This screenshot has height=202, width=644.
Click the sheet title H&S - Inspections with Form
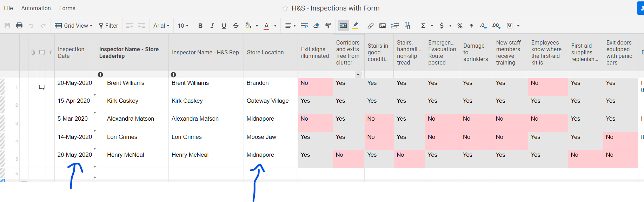[336, 8]
